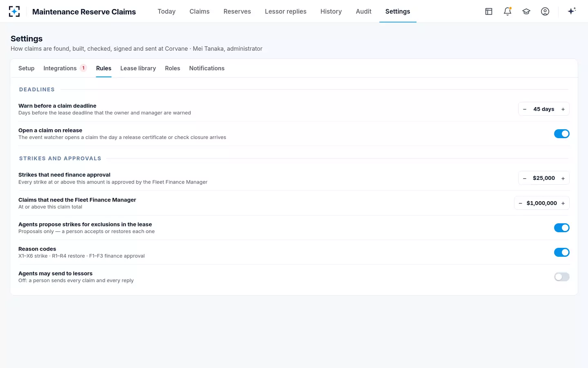This screenshot has width=588, height=368.
Task: Open the layout panel icon in header
Action: pos(489,11)
